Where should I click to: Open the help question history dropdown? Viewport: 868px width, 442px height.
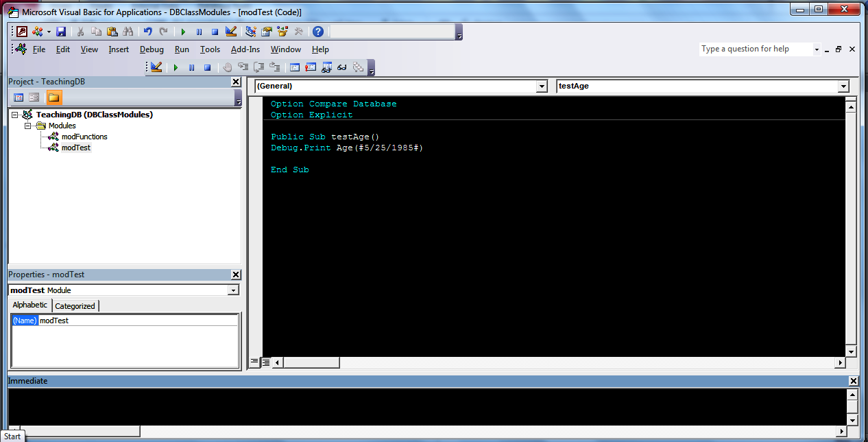click(817, 49)
